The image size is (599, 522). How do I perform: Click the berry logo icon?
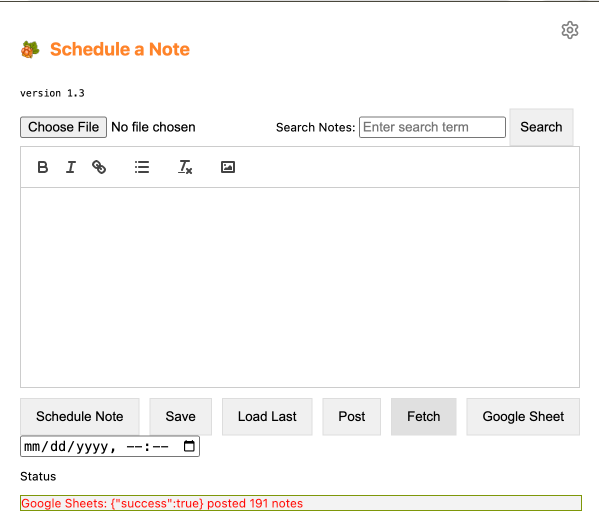pyautogui.click(x=30, y=50)
